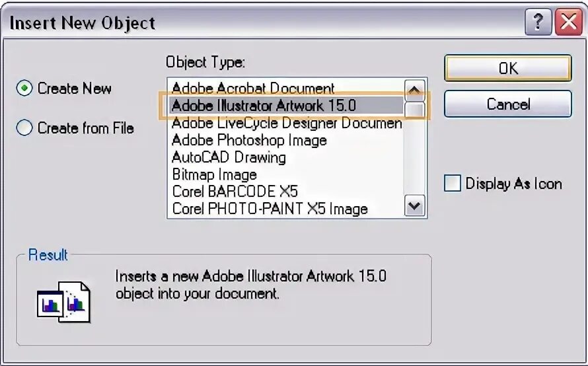Viewport: 588px width, 366px height.
Task: Cancel the Insert New Object dialog
Action: pyautogui.click(x=508, y=104)
